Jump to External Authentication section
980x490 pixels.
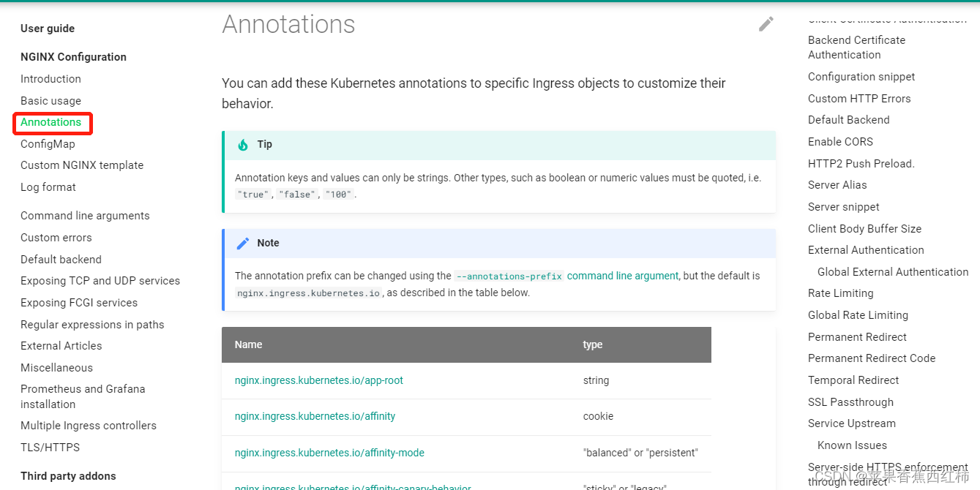[x=866, y=250]
